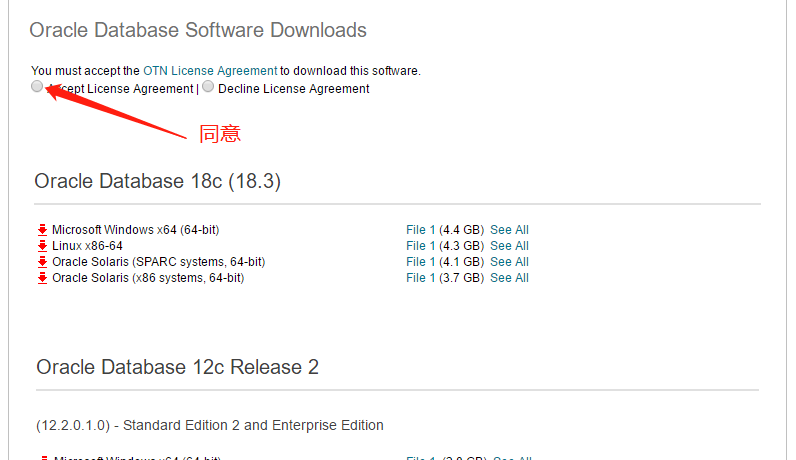
Task: Download File 1 for Microsoft Windows x64
Action: (x=421, y=230)
